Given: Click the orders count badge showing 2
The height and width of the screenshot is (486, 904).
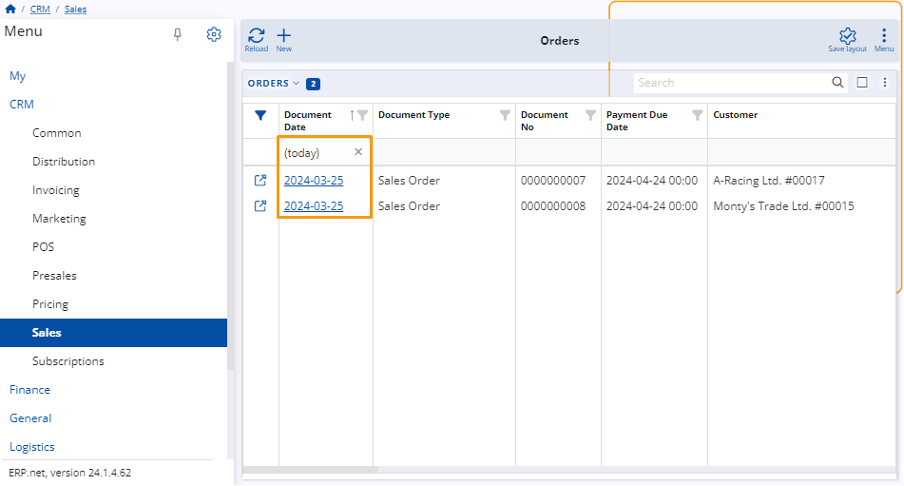Looking at the screenshot, I should (x=313, y=84).
